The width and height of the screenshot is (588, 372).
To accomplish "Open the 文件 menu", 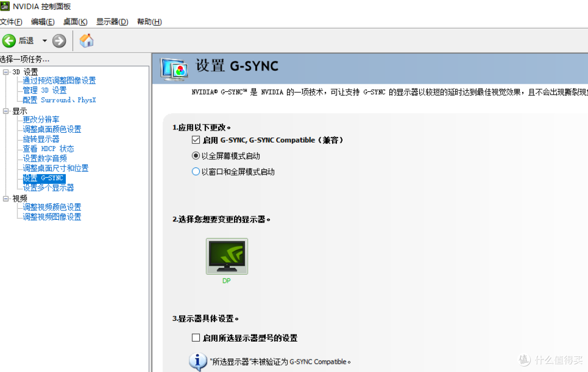I will [x=11, y=22].
